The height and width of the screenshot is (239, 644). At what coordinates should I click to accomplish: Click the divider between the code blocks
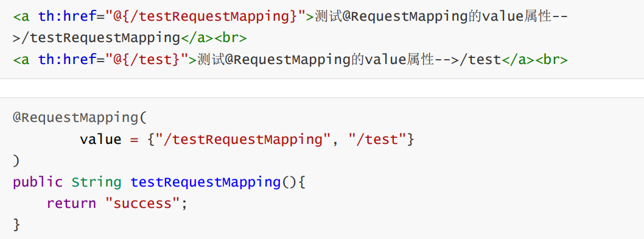tap(322, 88)
